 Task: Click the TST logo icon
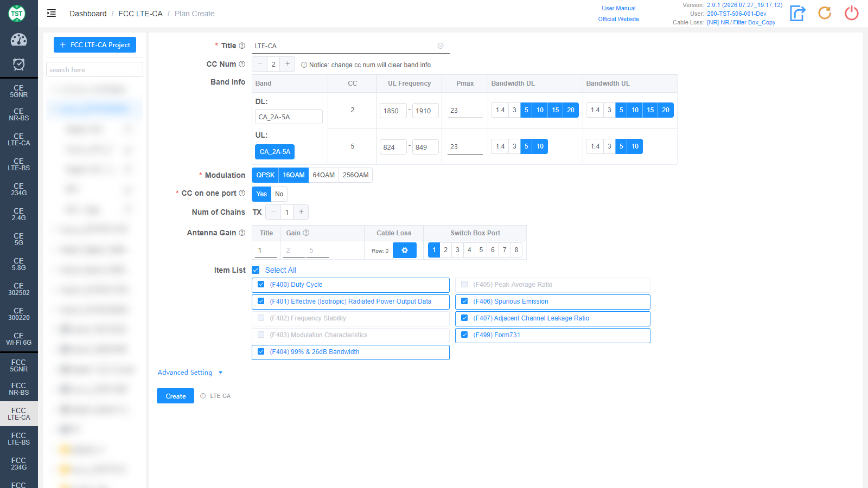pyautogui.click(x=17, y=14)
